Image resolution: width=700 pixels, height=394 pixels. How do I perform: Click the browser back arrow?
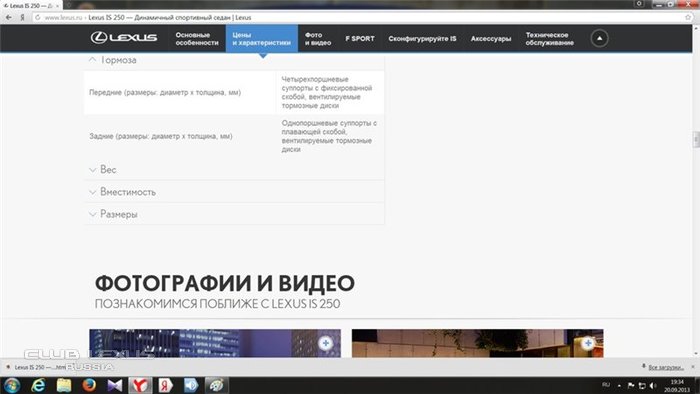(x=8, y=17)
